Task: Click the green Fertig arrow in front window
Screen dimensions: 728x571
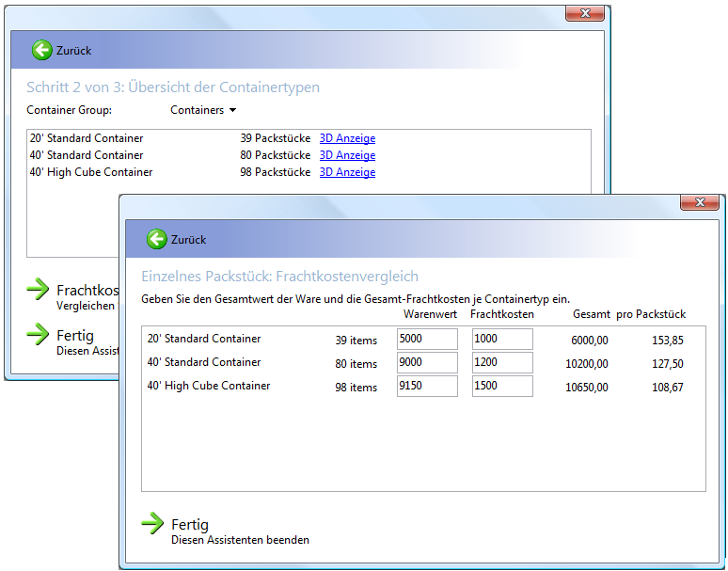Action: click(x=152, y=524)
